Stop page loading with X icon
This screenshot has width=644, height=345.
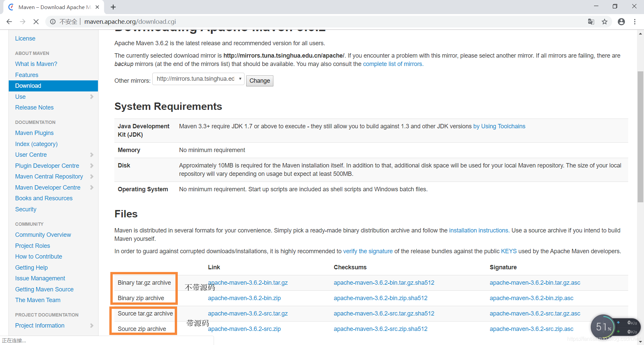click(36, 22)
